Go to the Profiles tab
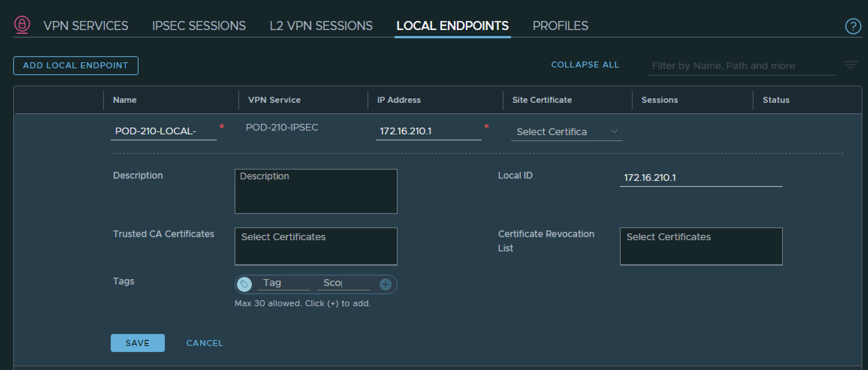The width and height of the screenshot is (868, 370). click(x=560, y=26)
